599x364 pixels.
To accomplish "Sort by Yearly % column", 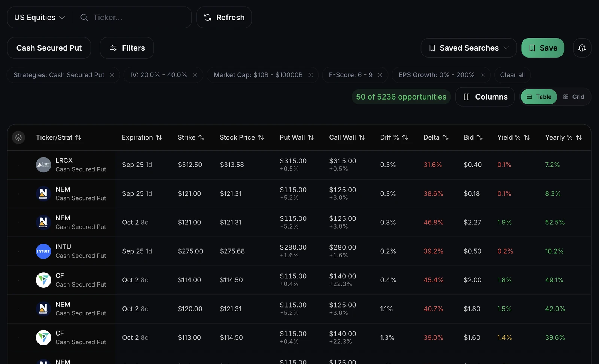I will point(564,138).
